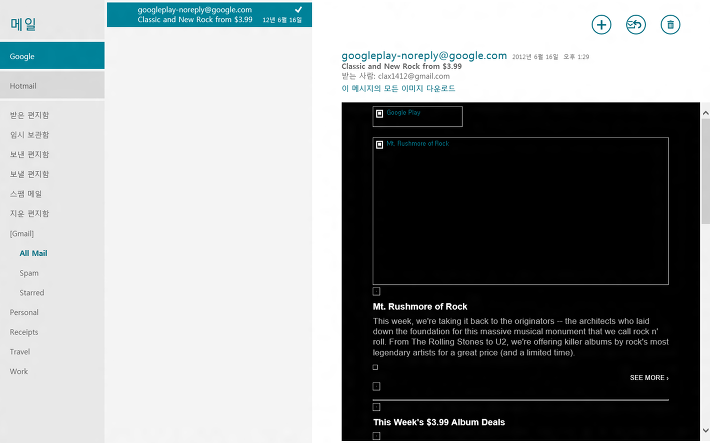Click the Google Play image placeholder
This screenshot has width=710, height=443.
click(x=417, y=116)
